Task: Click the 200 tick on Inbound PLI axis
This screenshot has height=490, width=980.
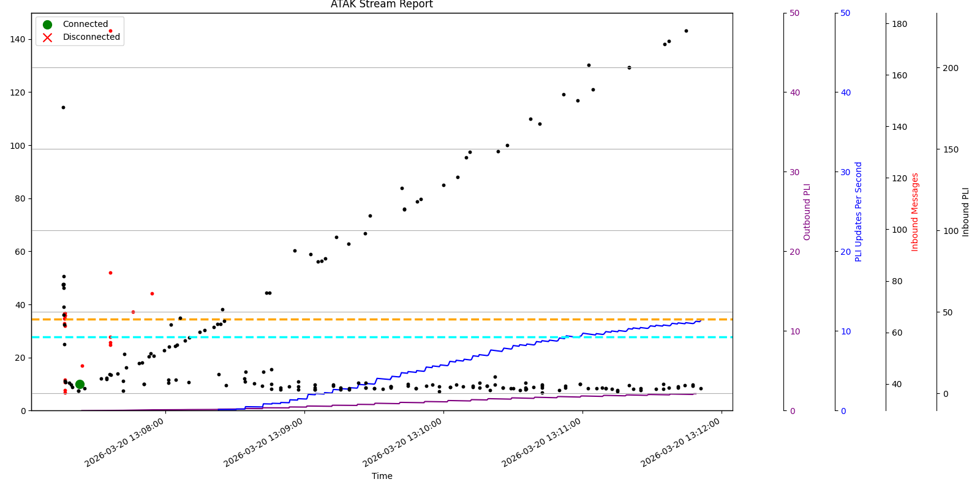Action: click(951, 68)
